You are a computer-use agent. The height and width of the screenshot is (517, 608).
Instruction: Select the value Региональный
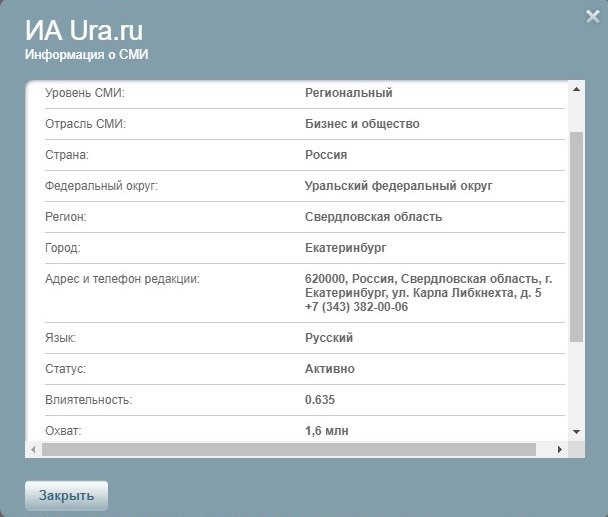coord(349,93)
